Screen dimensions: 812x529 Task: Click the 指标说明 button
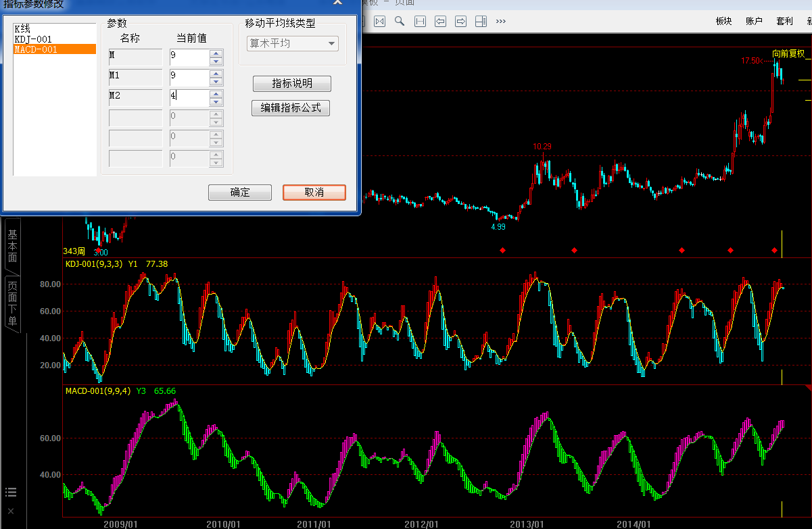(x=292, y=84)
